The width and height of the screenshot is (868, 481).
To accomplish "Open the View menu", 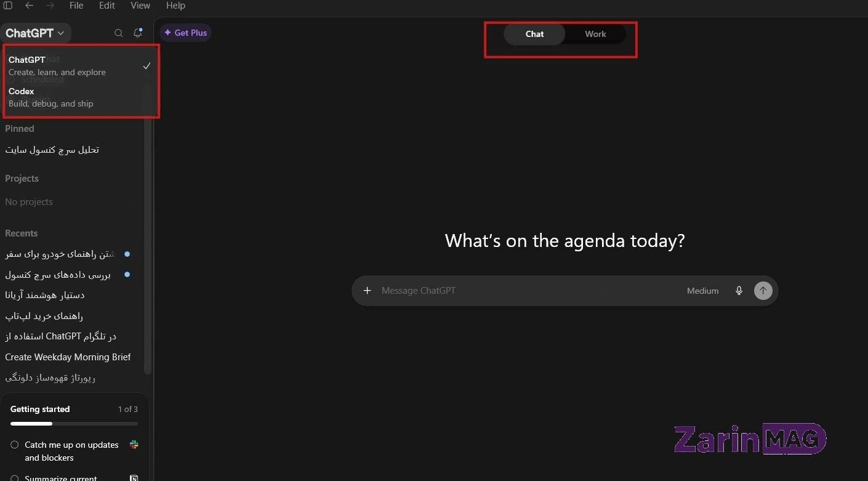I will click(x=140, y=6).
